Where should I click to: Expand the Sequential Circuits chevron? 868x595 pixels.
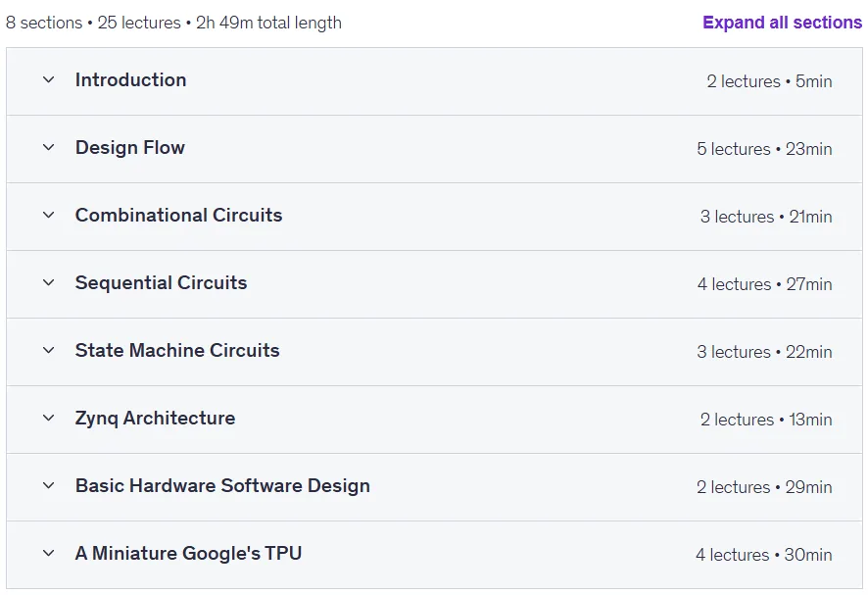(49, 282)
